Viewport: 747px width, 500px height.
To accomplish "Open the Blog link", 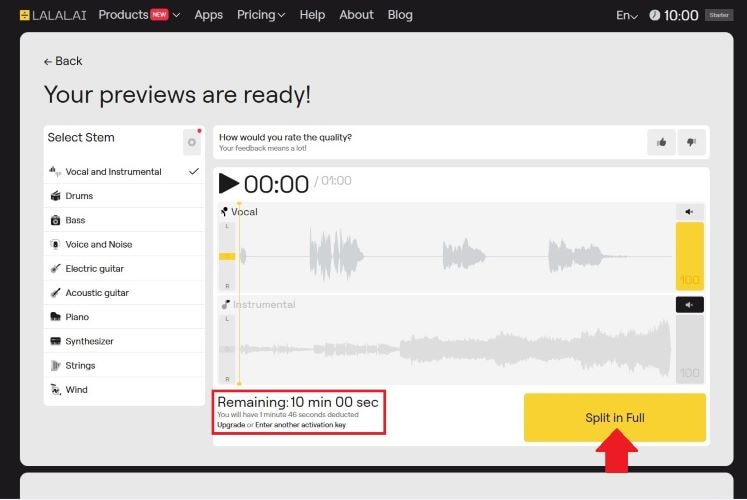I will click(x=400, y=15).
